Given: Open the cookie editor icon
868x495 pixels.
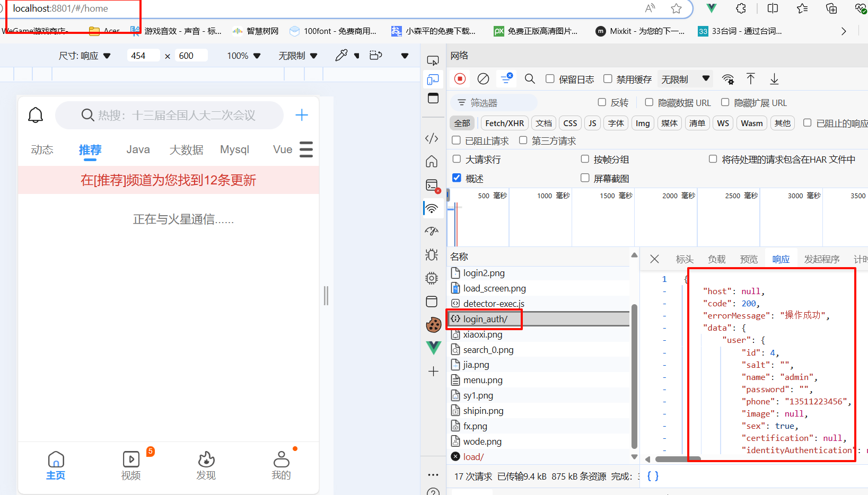Looking at the screenshot, I should pyautogui.click(x=433, y=325).
